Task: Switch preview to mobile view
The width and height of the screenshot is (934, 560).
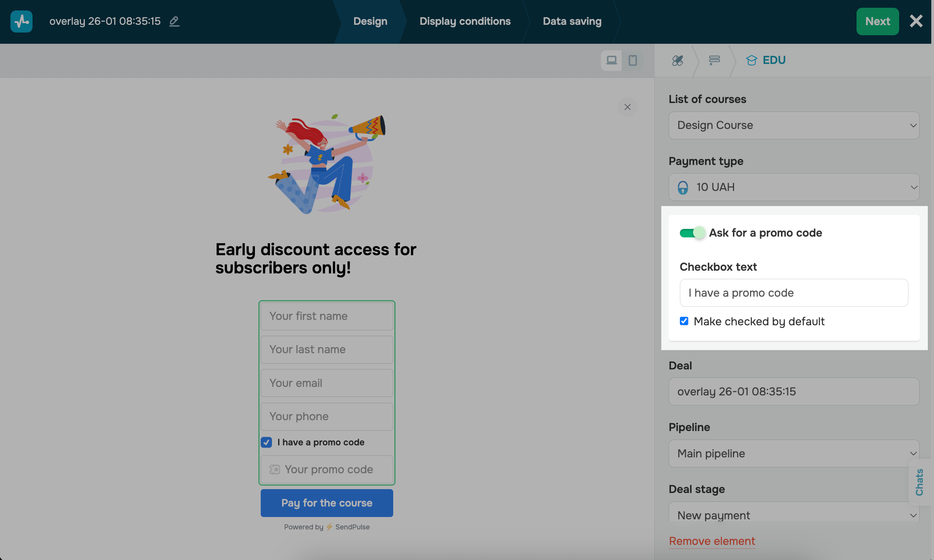Action: 632,60
